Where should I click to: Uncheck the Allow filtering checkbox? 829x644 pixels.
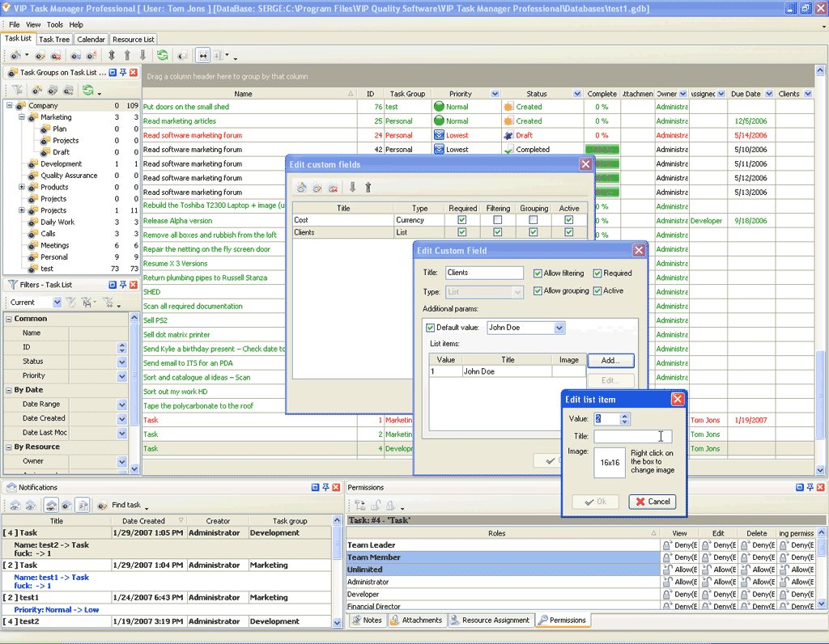pyautogui.click(x=538, y=273)
